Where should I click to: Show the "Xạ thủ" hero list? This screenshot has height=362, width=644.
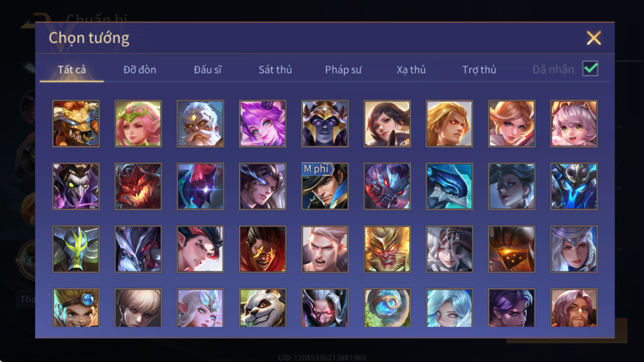(x=411, y=70)
